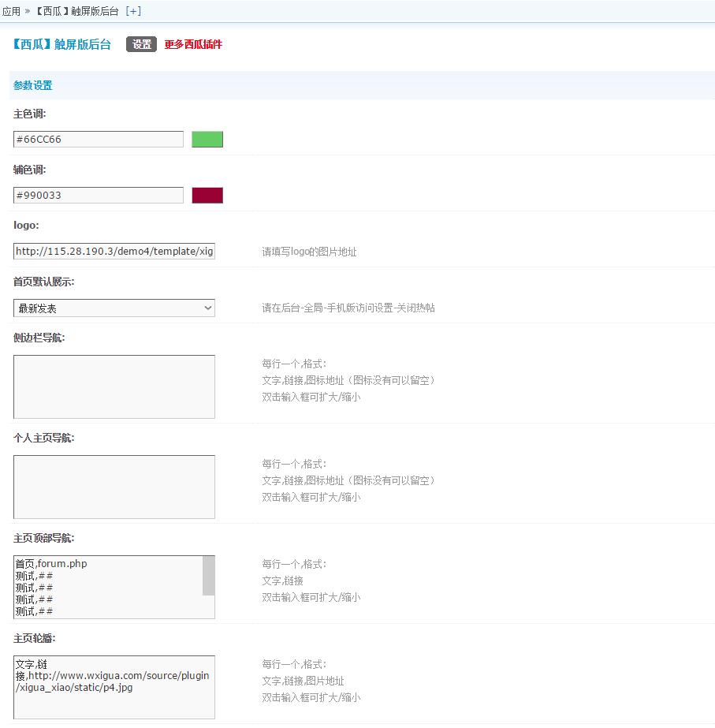
Task: Click the [+] link in breadcrumb
Action: tap(133, 11)
